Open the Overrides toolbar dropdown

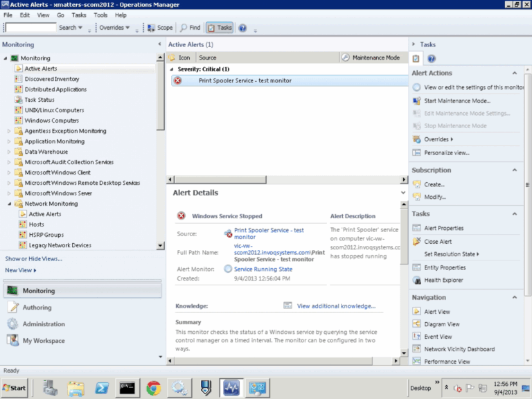(x=114, y=28)
